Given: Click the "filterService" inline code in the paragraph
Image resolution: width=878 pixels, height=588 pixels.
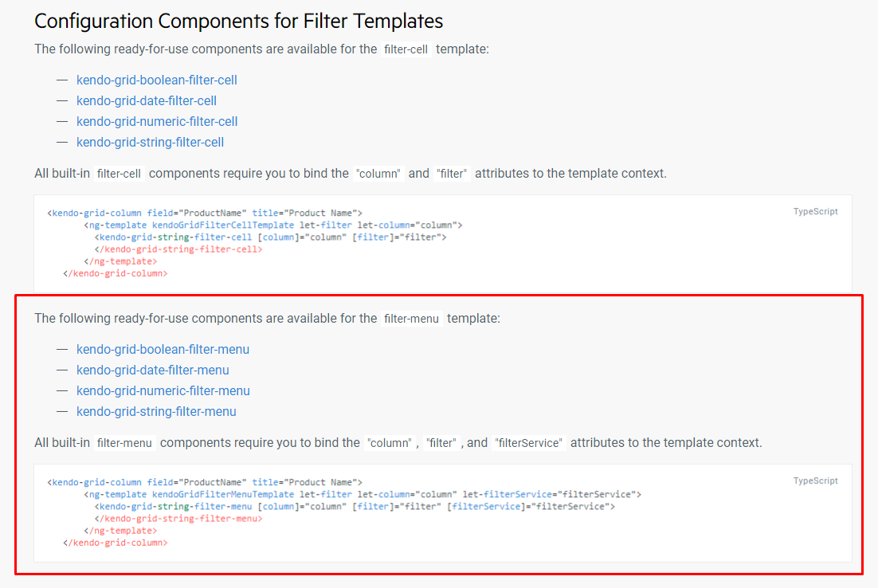Looking at the screenshot, I should pyautogui.click(x=529, y=443).
